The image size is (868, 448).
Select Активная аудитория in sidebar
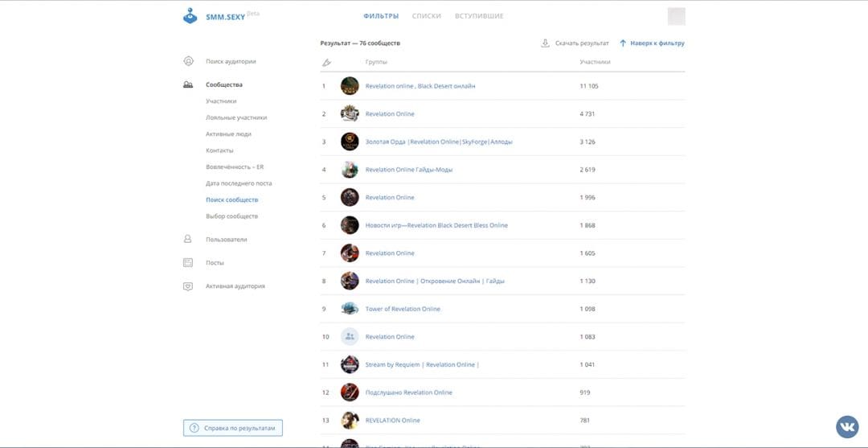235,286
